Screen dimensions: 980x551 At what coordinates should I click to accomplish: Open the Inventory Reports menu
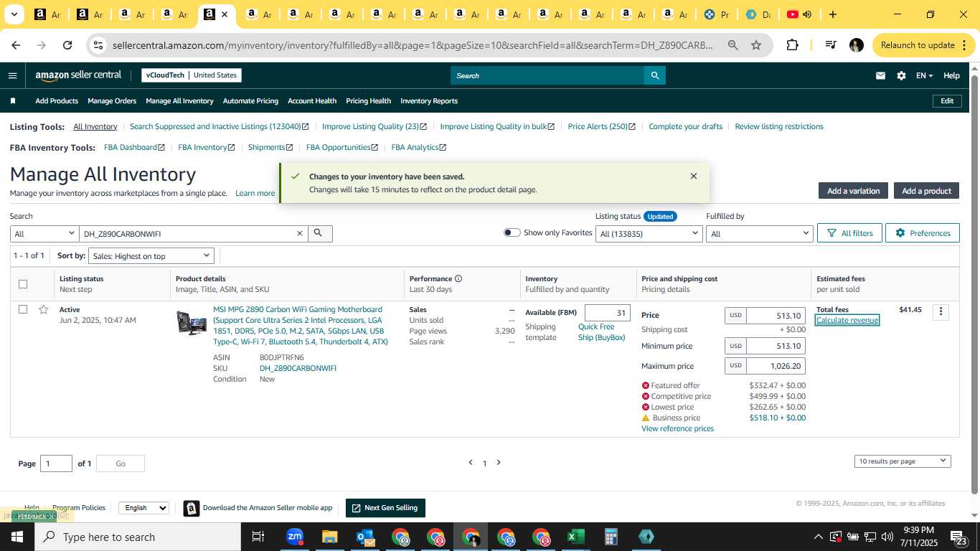tap(429, 101)
